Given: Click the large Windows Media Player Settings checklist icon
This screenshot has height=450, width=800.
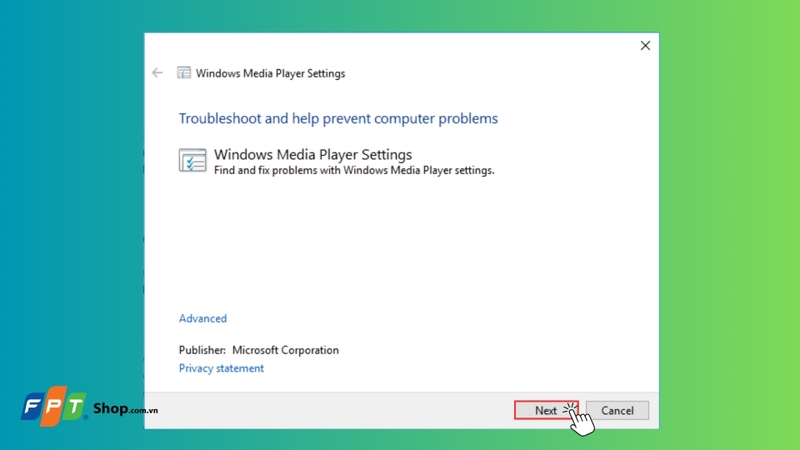Looking at the screenshot, I should 192,160.
